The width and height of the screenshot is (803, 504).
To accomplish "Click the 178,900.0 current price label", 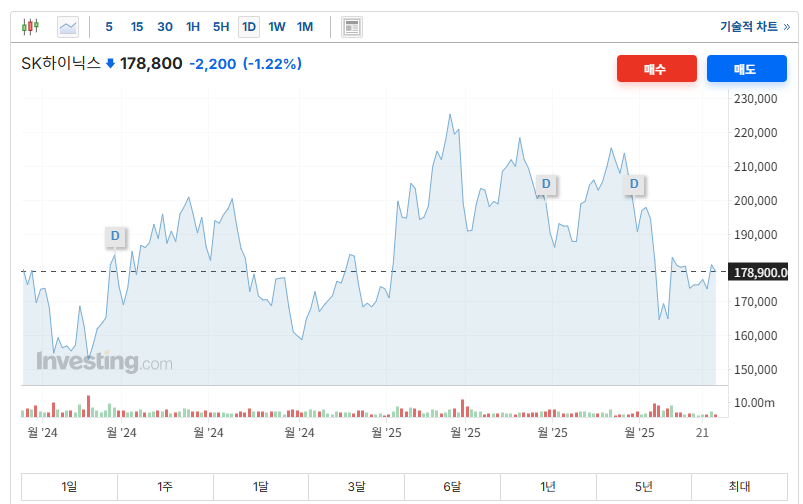I will point(760,272).
